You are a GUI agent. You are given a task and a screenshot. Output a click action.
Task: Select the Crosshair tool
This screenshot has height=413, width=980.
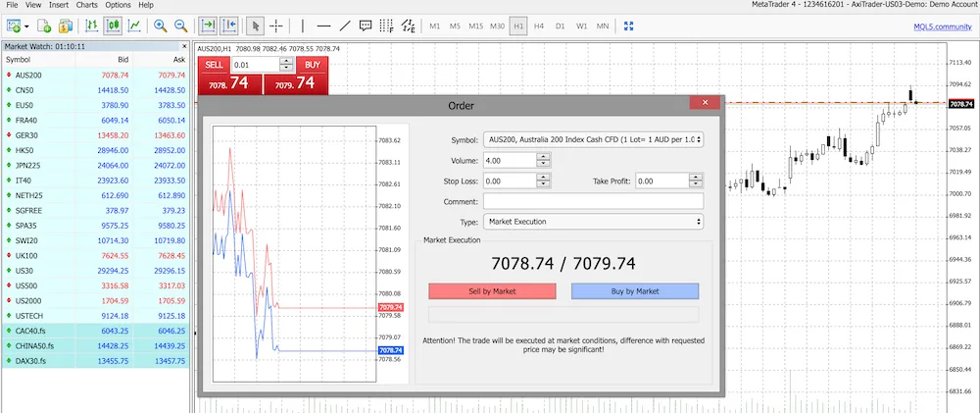point(276,26)
